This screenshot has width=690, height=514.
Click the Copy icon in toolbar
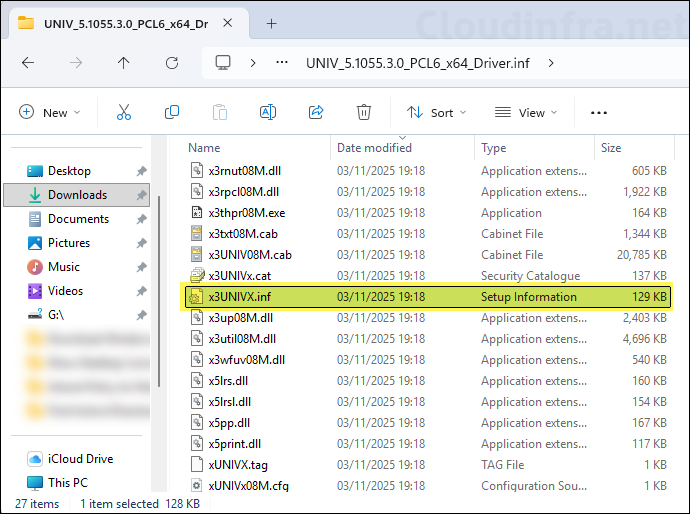pos(172,112)
